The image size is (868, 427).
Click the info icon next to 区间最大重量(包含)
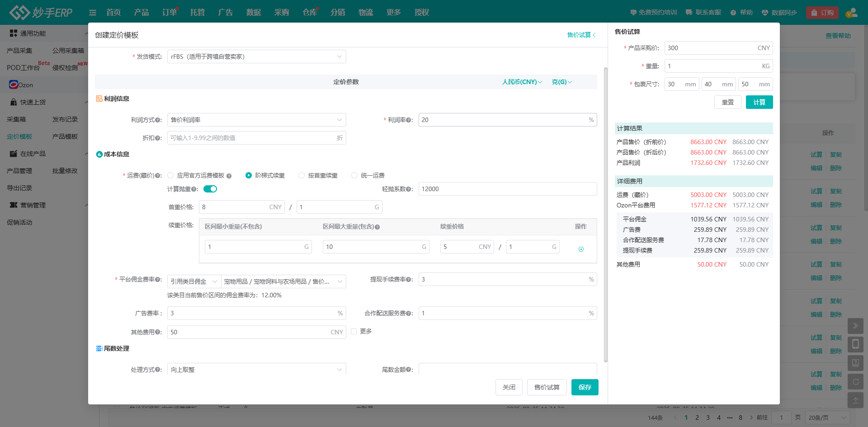pyautogui.click(x=377, y=227)
